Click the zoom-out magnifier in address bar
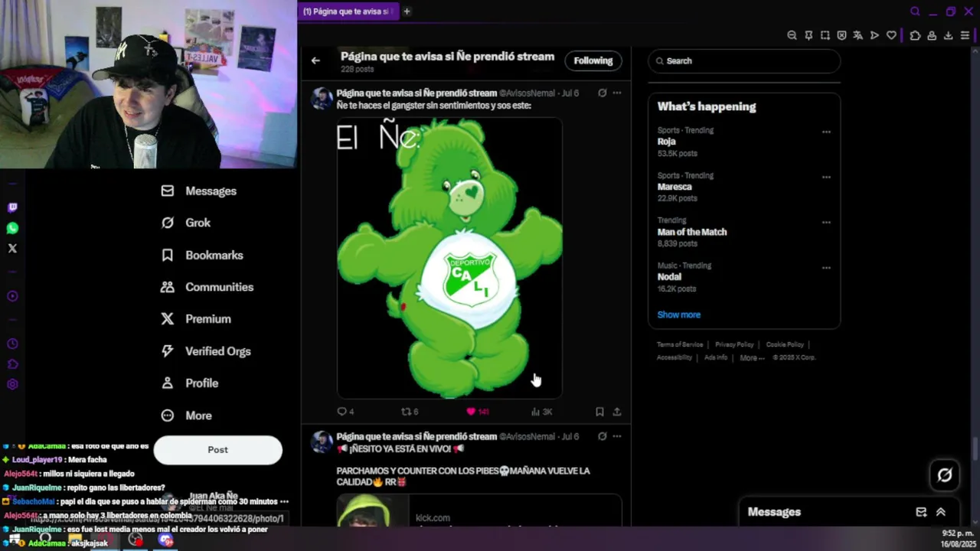Image resolution: width=980 pixels, height=551 pixels. [x=792, y=35]
